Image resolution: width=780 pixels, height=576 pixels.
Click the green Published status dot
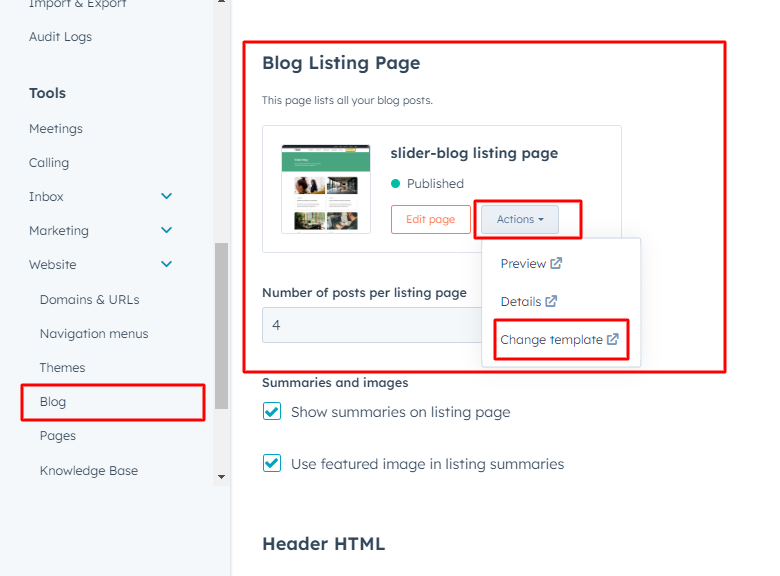pyautogui.click(x=396, y=184)
